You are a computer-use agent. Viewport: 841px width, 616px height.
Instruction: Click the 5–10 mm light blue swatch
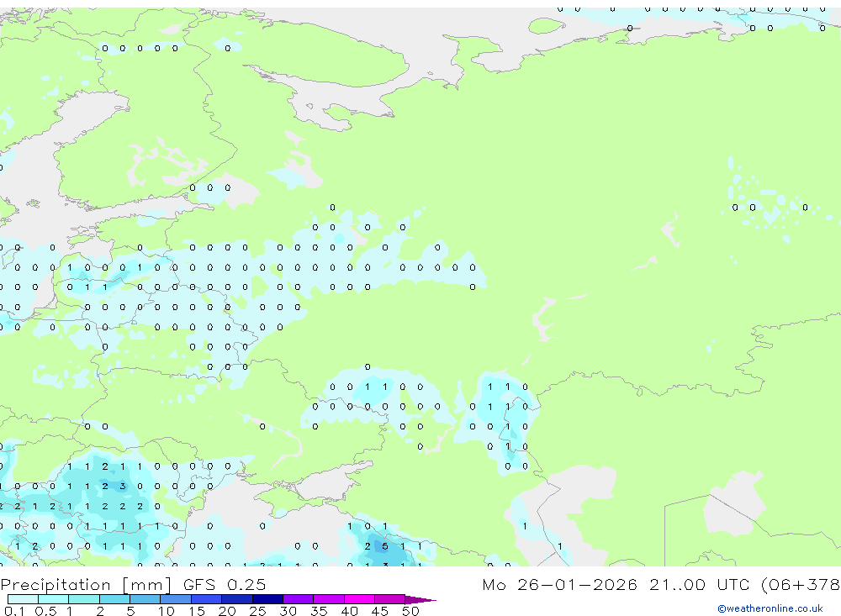pos(145,599)
